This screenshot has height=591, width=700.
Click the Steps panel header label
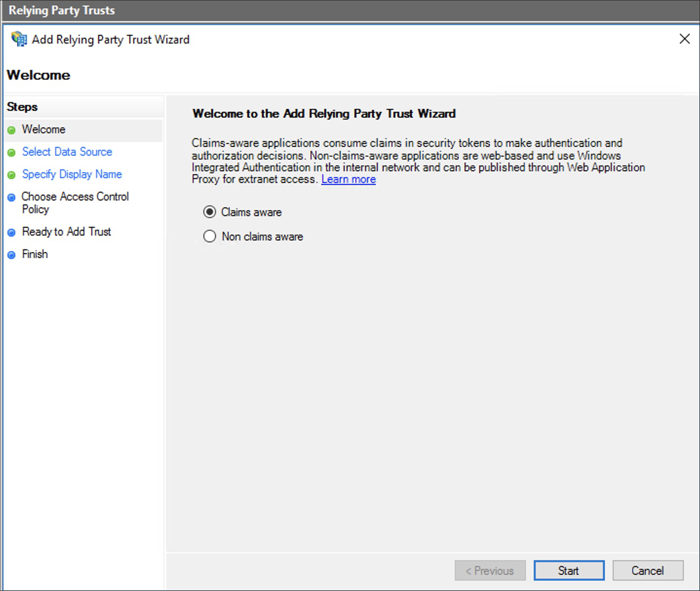coord(22,107)
